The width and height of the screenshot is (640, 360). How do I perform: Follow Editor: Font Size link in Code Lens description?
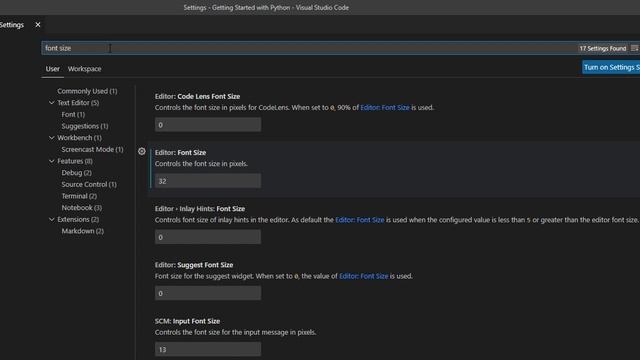tap(385, 108)
